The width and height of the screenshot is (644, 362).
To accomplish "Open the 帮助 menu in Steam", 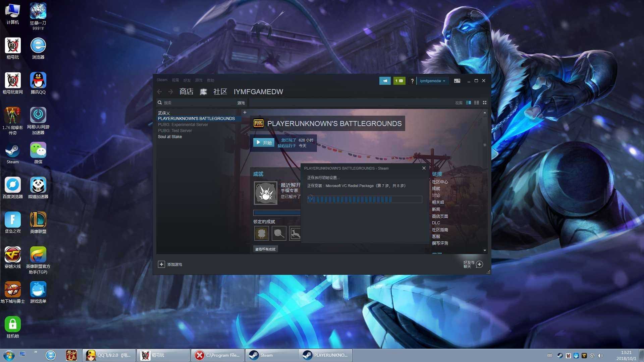I will [211, 80].
